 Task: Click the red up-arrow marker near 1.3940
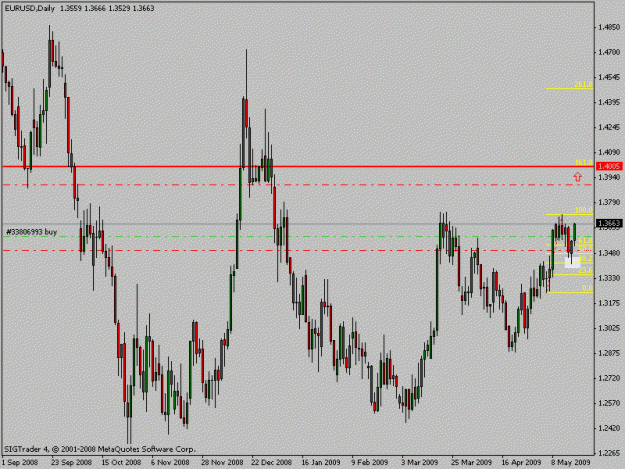578,177
